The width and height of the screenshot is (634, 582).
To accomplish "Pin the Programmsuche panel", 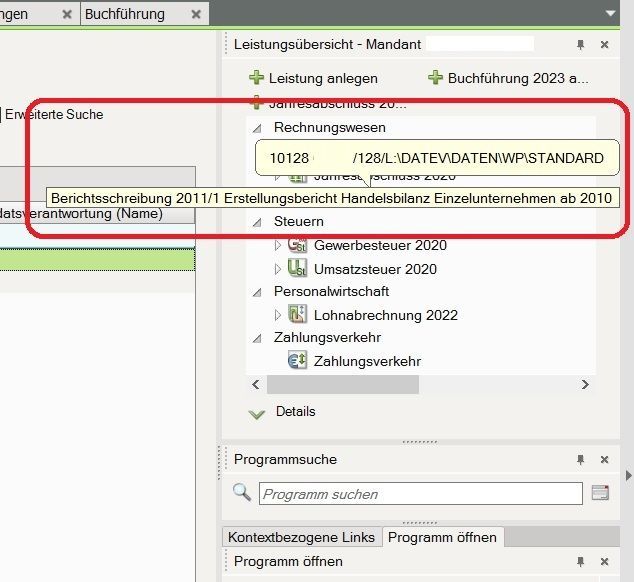I will coord(581,460).
